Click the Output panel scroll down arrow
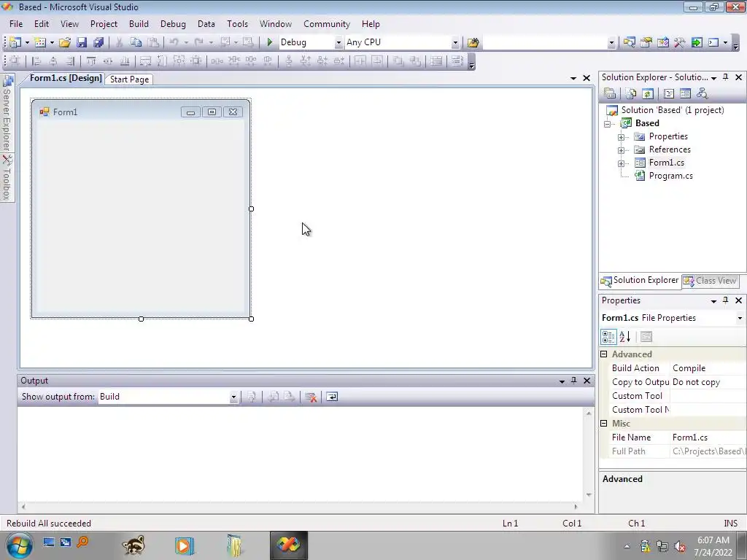This screenshot has width=747, height=560. click(589, 495)
